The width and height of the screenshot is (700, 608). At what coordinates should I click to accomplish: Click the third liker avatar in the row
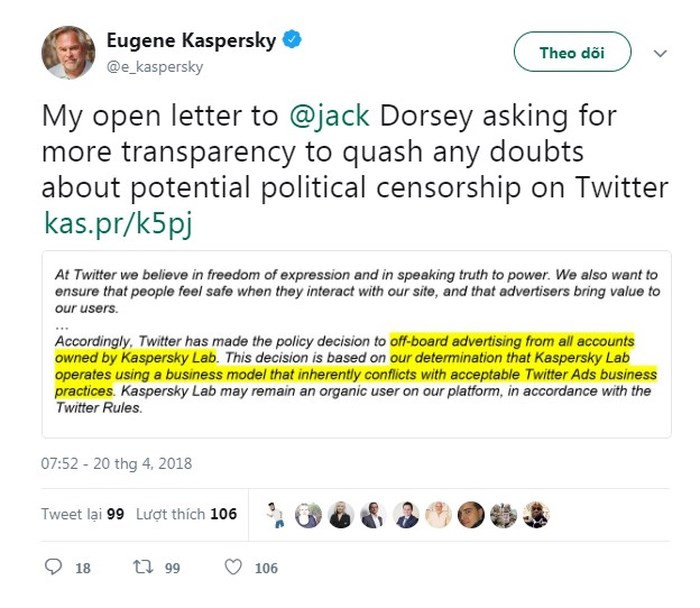click(340, 514)
